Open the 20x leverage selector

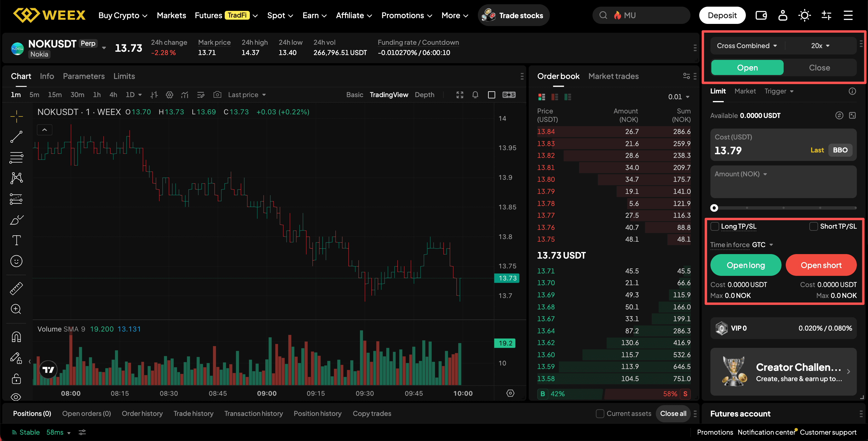[x=820, y=46]
